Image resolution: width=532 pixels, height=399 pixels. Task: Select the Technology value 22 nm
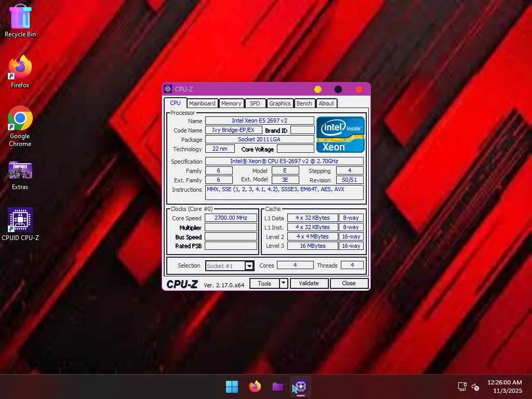220,149
